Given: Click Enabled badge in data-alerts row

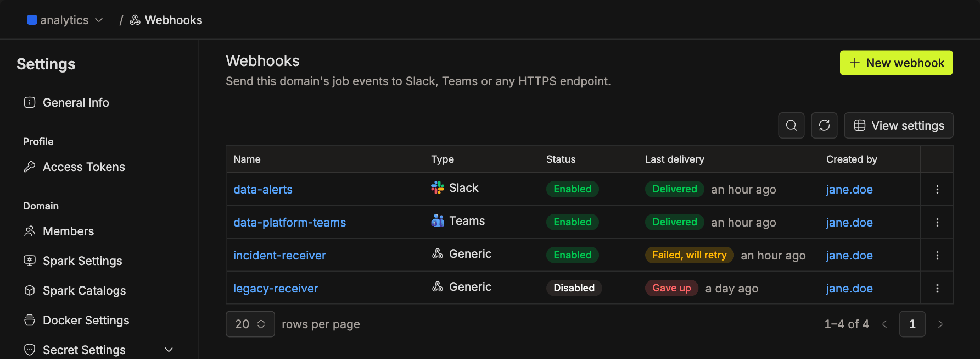Looking at the screenshot, I should [x=573, y=189].
